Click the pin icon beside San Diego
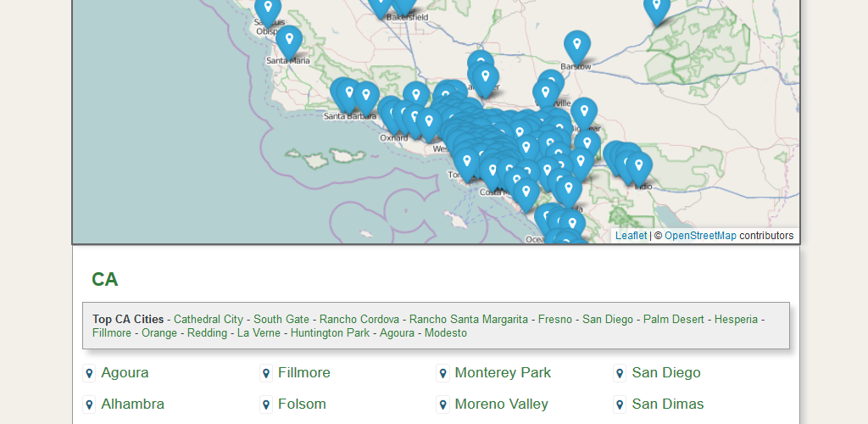 [x=620, y=373]
